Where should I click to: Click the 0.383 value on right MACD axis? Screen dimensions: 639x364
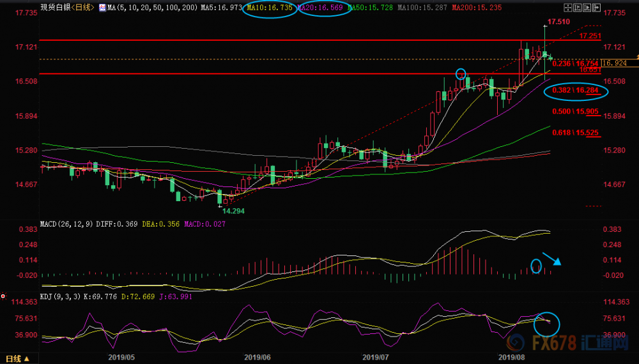[613, 229]
